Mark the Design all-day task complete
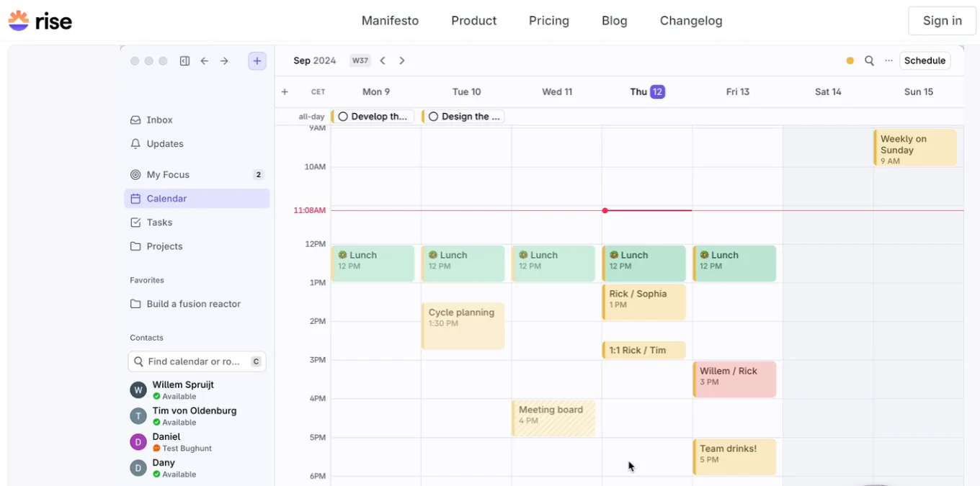This screenshot has width=980, height=486. pyautogui.click(x=433, y=116)
